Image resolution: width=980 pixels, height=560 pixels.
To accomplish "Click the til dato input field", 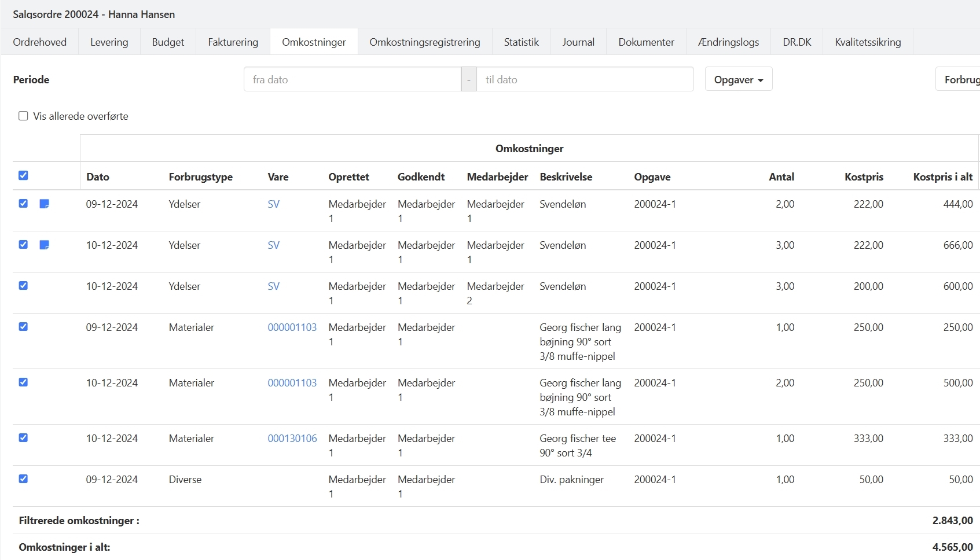I will point(585,79).
